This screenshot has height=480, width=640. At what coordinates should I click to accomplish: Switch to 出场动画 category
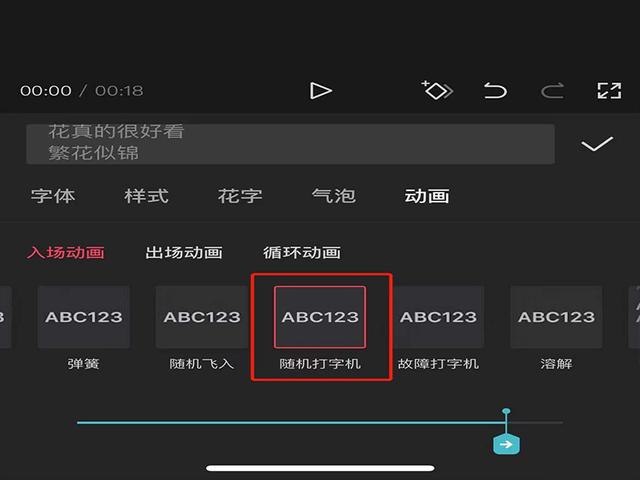point(184,253)
